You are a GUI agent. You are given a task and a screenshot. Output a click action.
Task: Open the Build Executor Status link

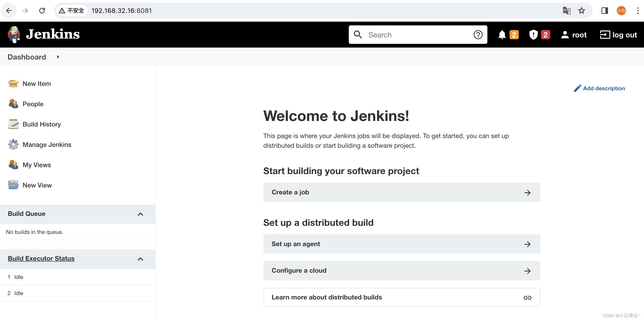pyautogui.click(x=41, y=259)
